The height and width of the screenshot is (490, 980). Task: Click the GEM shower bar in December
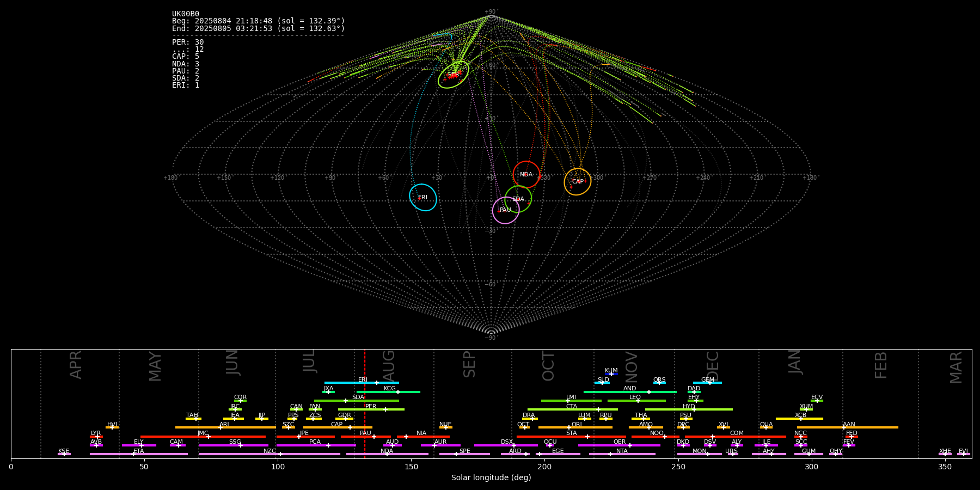[707, 383]
